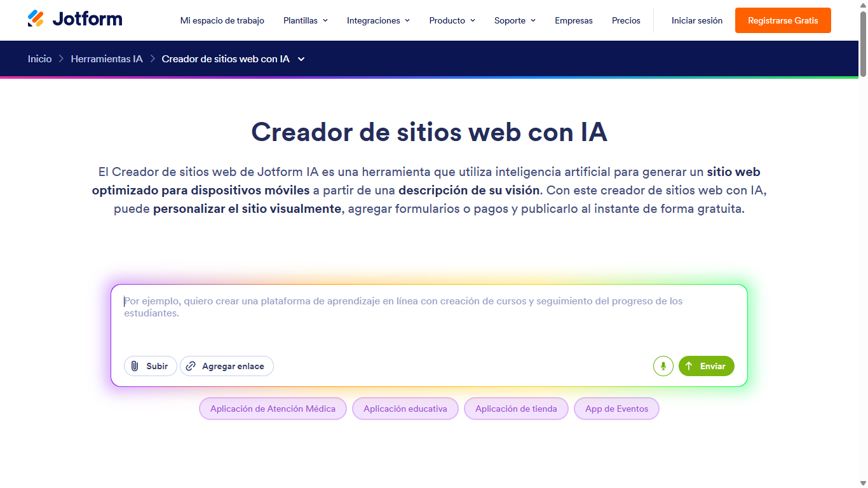Viewport: 868px width, 488px height.
Task: Go to Mi espacio de trabajo
Action: [x=222, y=20]
